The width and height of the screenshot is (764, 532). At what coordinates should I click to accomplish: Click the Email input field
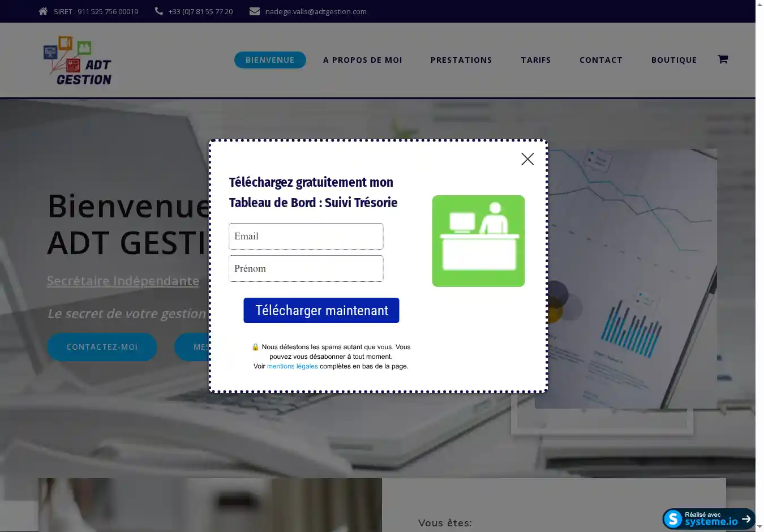click(306, 236)
